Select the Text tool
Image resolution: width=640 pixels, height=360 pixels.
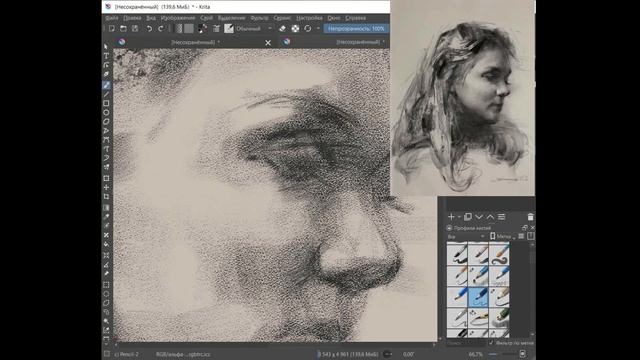106,56
